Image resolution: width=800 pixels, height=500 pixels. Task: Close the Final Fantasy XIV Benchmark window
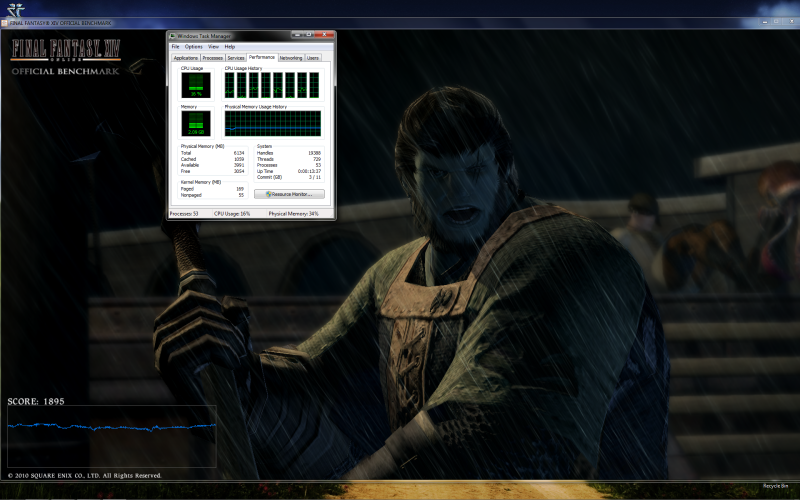pos(791,22)
